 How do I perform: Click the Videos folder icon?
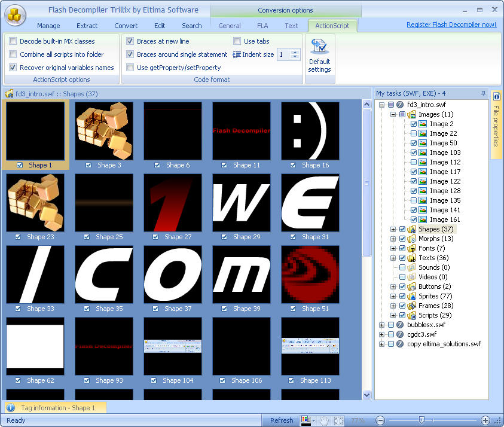(411, 277)
